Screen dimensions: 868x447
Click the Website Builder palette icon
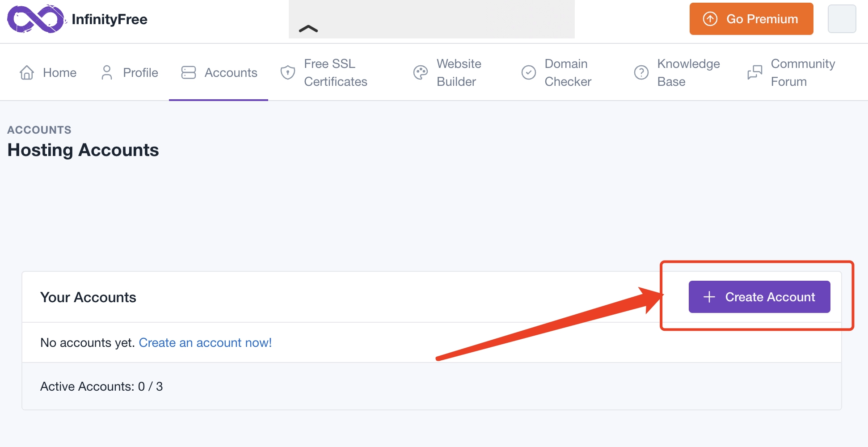coord(421,72)
